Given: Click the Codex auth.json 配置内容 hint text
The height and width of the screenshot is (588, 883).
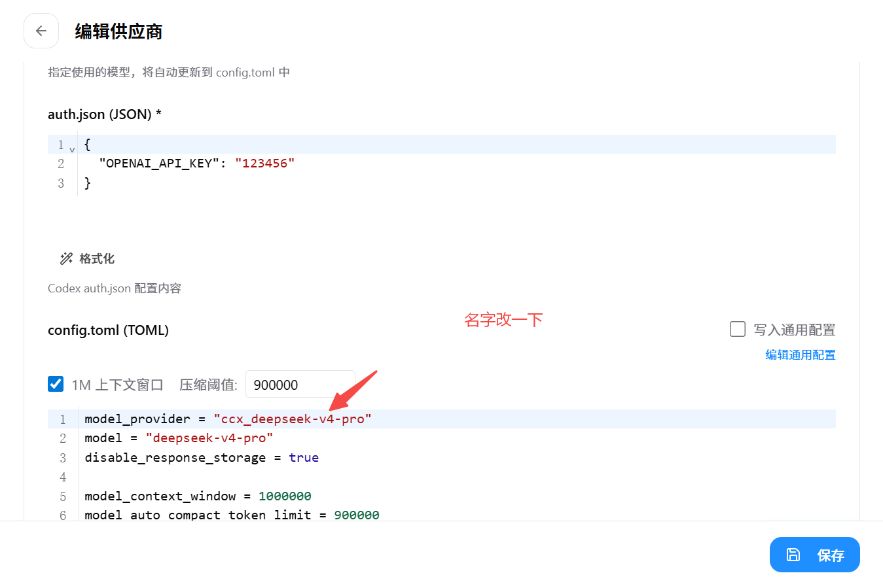Looking at the screenshot, I should 115,288.
